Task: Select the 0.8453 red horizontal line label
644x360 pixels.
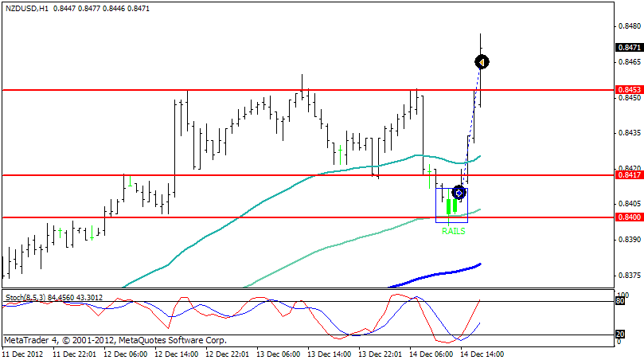Action: (629, 89)
